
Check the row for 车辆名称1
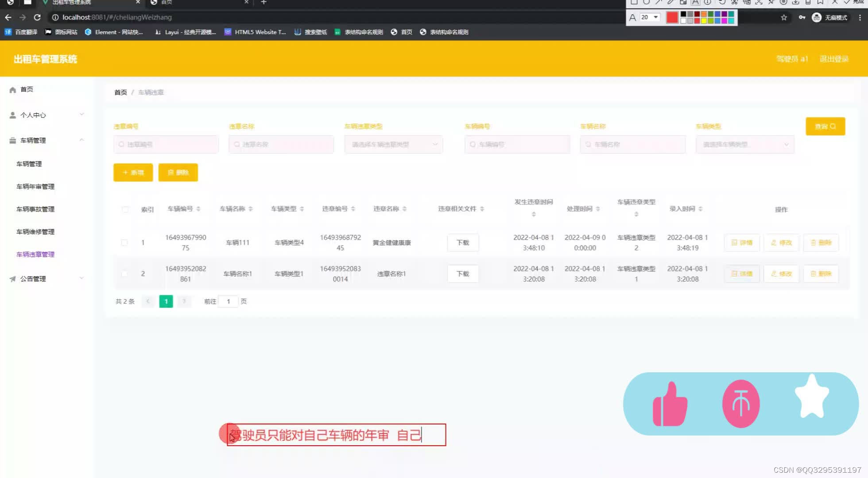click(124, 274)
